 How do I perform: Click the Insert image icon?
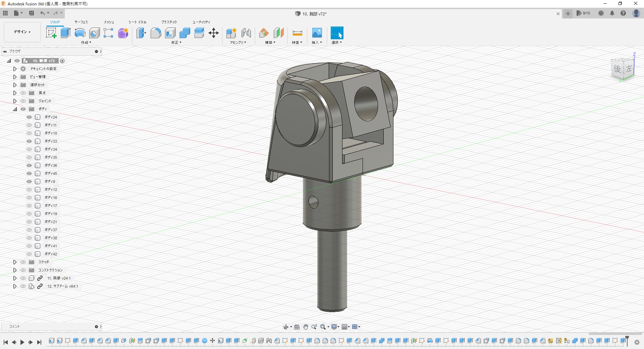[x=317, y=33]
